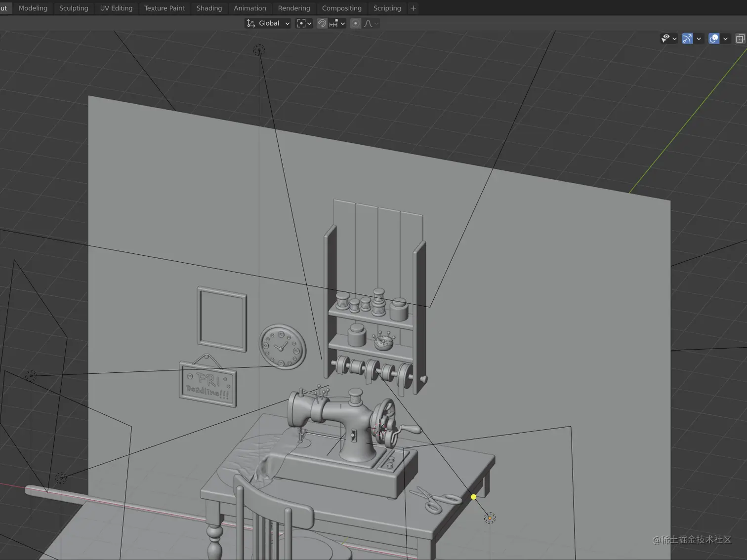Select the Texture Paint workspace tab
Viewport: 747px width, 560px height.
pos(165,8)
